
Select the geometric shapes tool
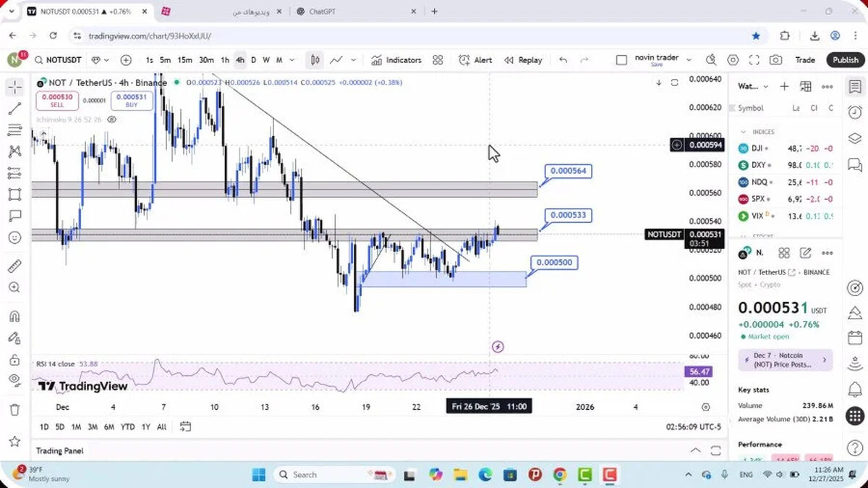14,194
